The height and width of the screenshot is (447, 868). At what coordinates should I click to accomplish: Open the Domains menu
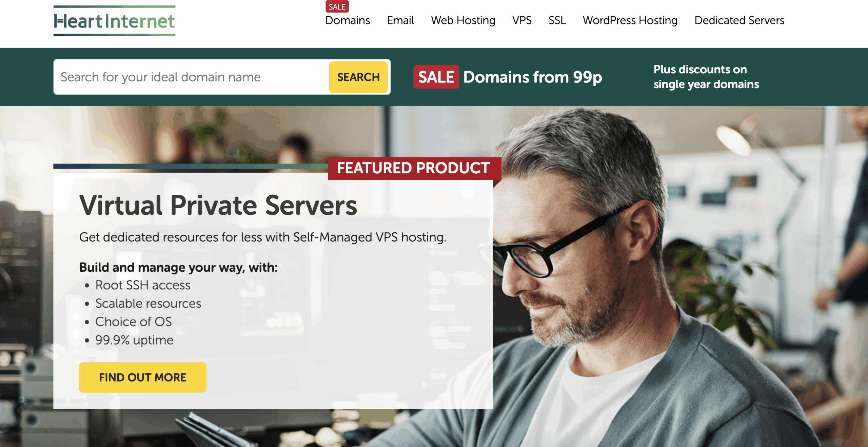pyautogui.click(x=347, y=20)
